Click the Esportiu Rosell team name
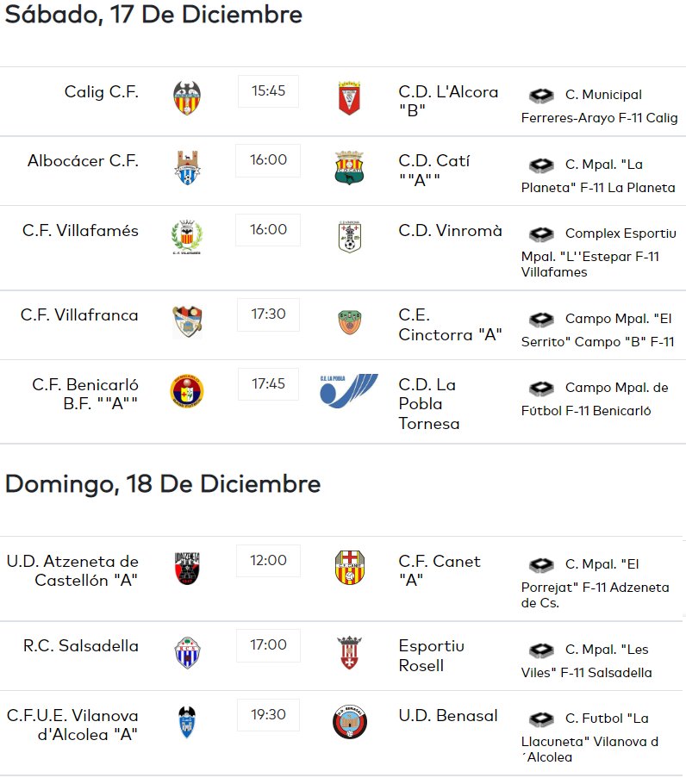This screenshot has width=686, height=784. [x=431, y=656]
